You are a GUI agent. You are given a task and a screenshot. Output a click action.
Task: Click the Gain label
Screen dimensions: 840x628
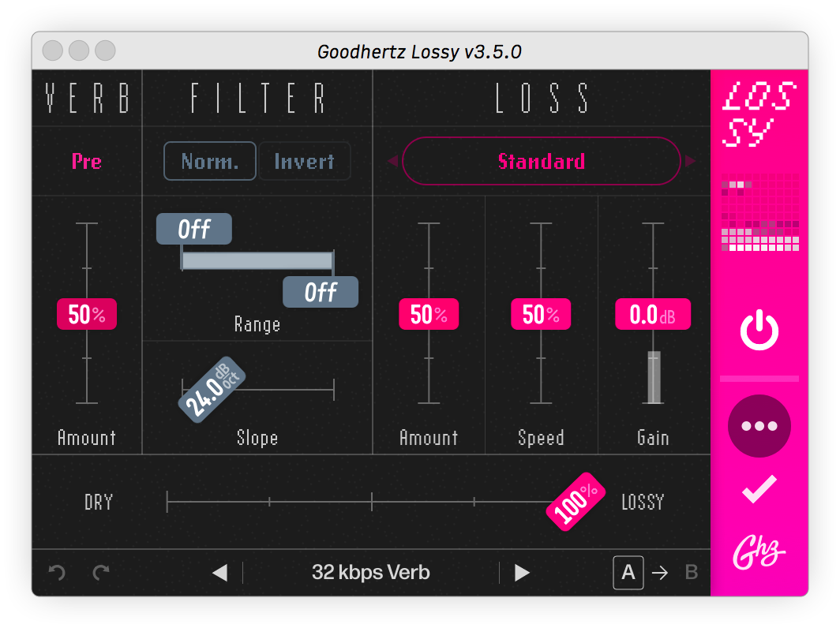[653, 438]
